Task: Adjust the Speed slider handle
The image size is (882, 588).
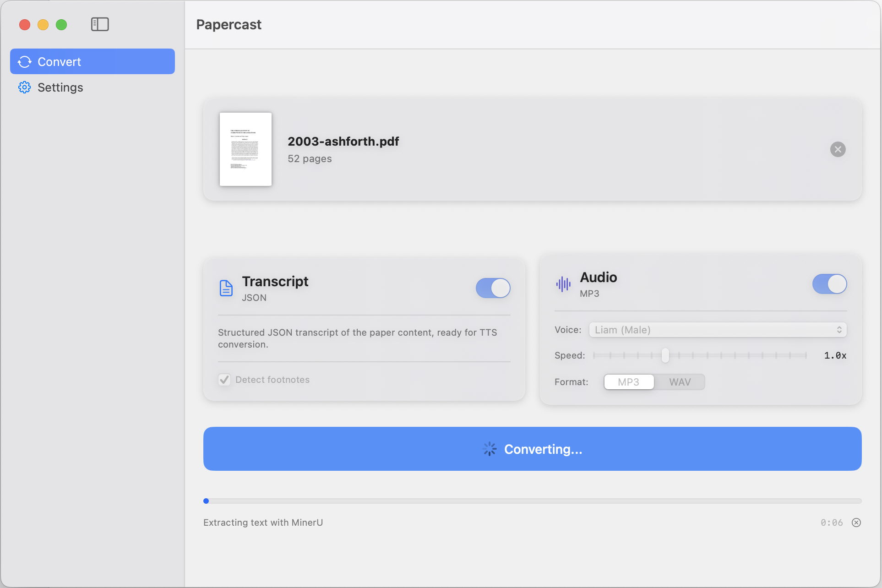Action: (665, 355)
